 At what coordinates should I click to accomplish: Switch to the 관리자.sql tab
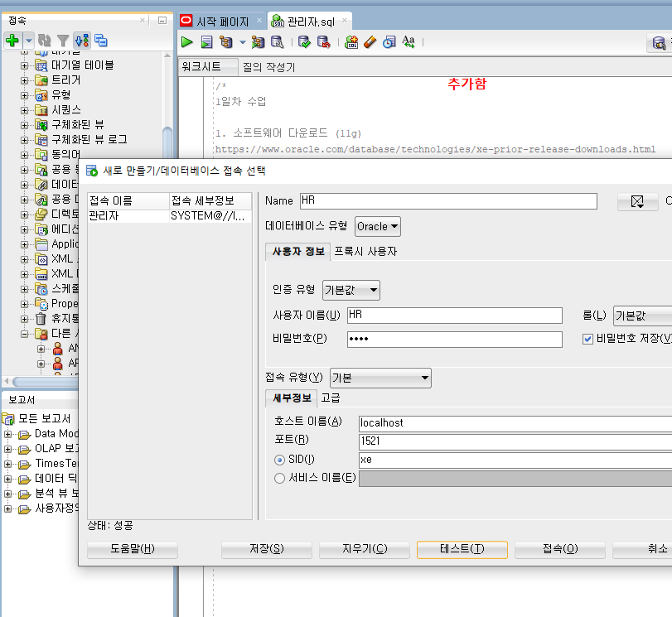309,22
